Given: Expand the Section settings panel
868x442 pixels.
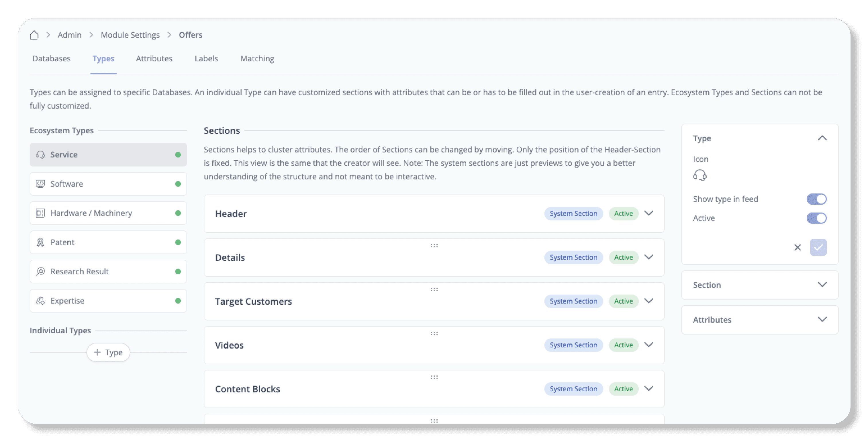Looking at the screenshot, I should (x=822, y=285).
